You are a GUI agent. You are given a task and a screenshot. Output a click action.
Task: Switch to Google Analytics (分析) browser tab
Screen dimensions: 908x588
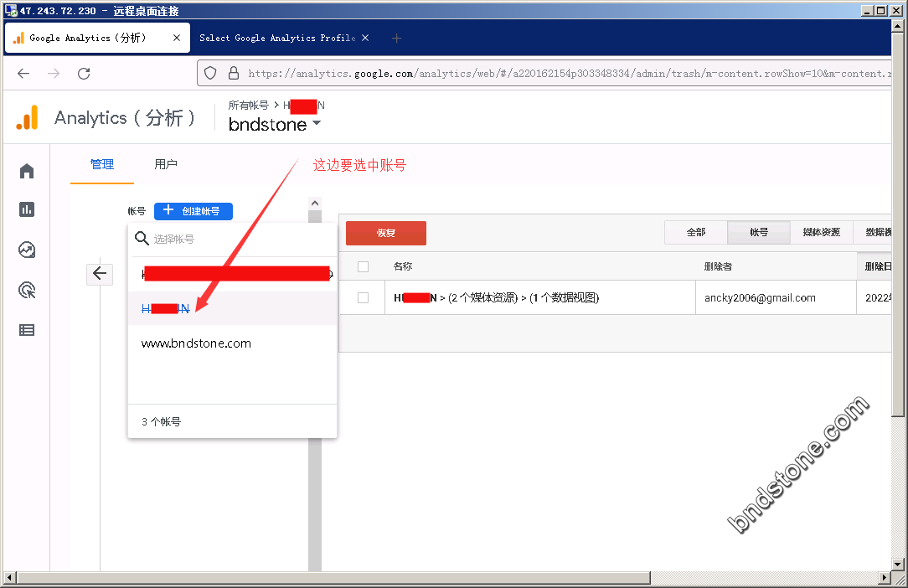coord(97,39)
